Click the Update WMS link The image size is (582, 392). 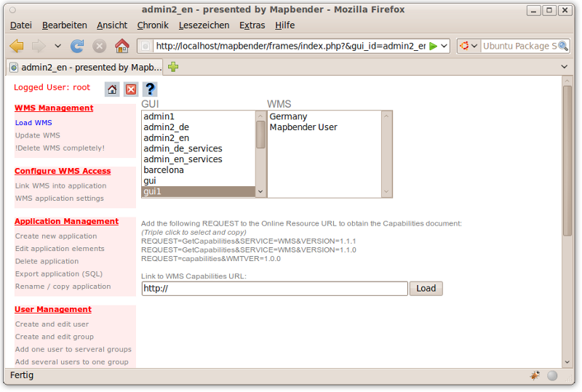click(38, 135)
